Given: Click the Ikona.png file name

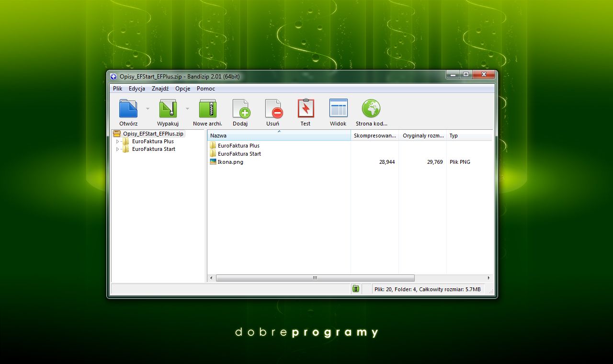Looking at the screenshot, I should [230, 162].
